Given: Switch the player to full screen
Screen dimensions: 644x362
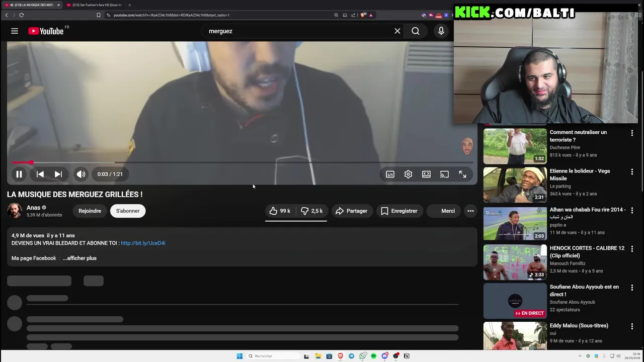Looking at the screenshot, I should [462, 174].
